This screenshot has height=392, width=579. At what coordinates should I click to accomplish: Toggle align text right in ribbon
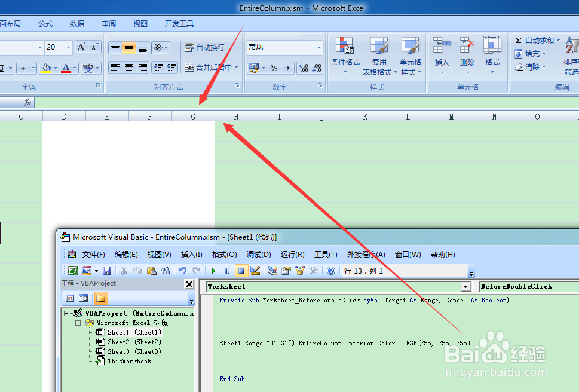[x=143, y=68]
